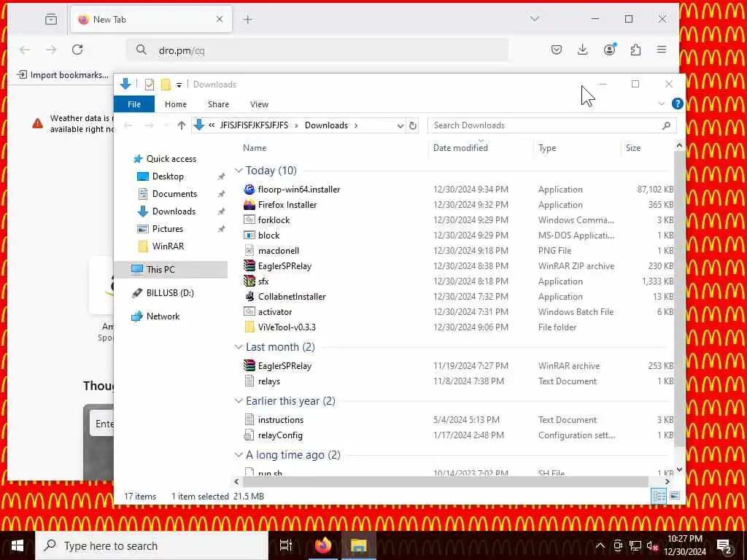
Task: Select the relayConfig configuration file icon
Action: click(x=249, y=435)
